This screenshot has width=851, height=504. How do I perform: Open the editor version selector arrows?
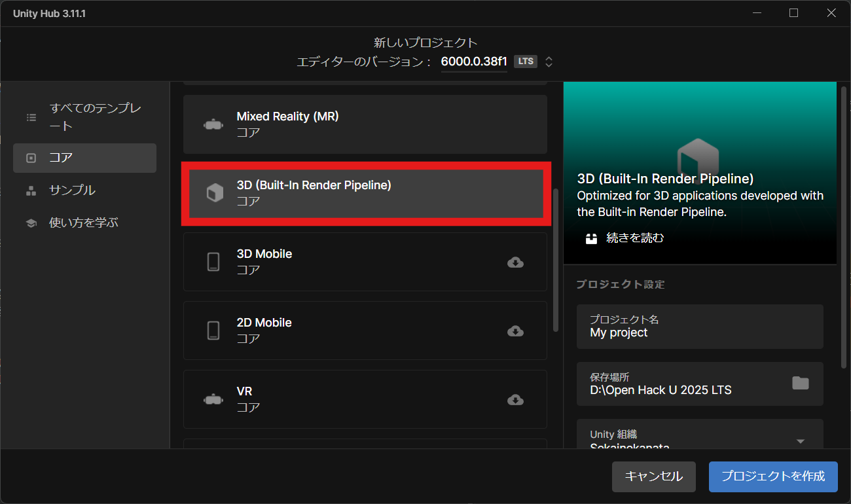point(549,62)
